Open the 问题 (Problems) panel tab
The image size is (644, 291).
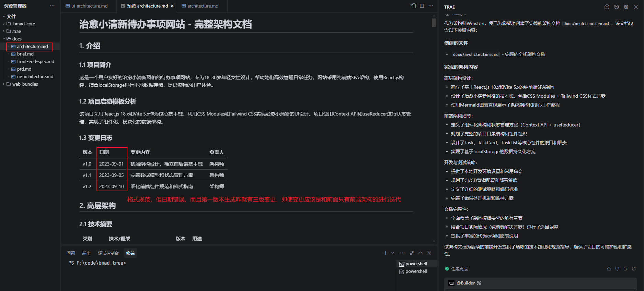pyautogui.click(x=71, y=253)
